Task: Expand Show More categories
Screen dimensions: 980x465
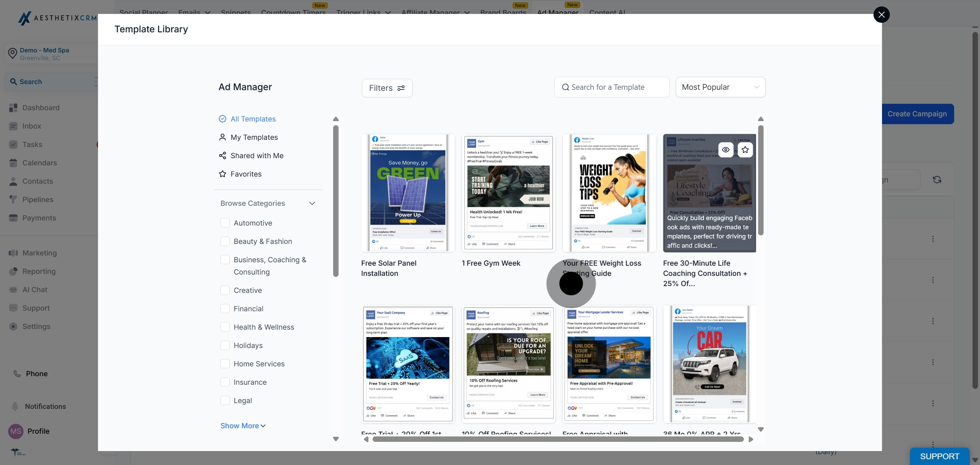Action: pos(243,426)
